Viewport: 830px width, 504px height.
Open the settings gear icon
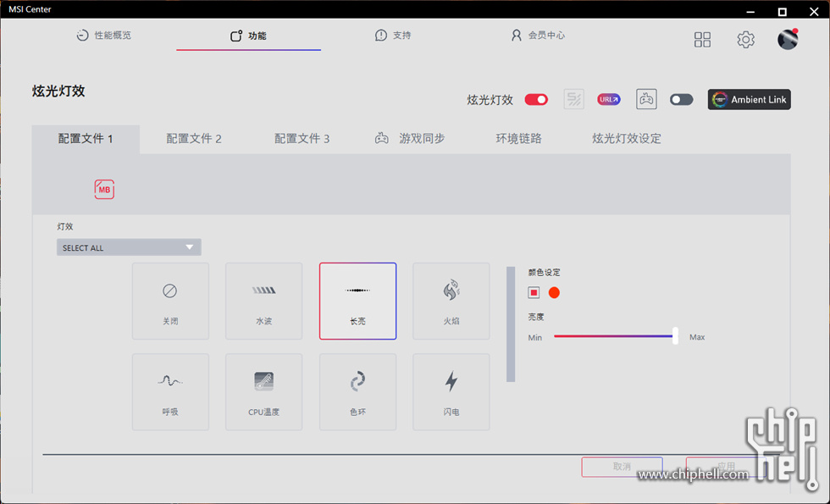click(745, 40)
